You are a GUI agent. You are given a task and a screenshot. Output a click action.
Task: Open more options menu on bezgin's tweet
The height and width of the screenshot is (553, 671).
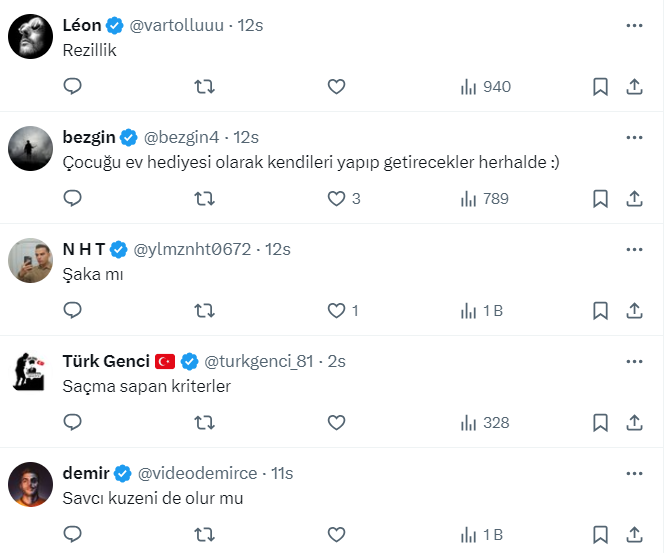click(x=634, y=137)
